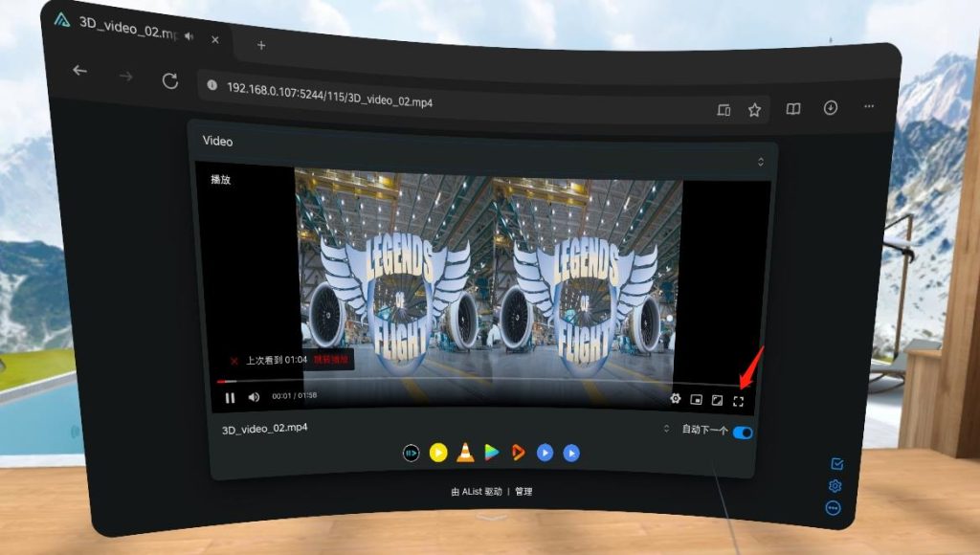This screenshot has height=555, width=980.
Task: Open the browser more options menu
Action: click(869, 106)
